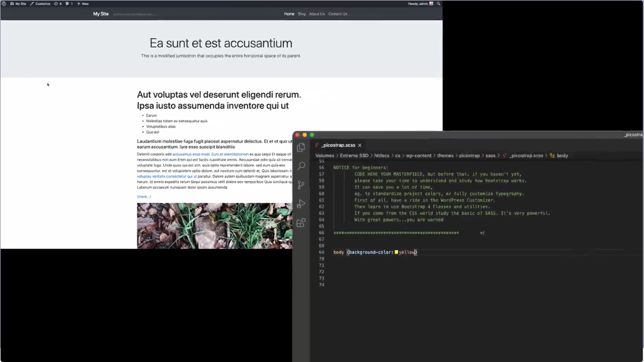Image resolution: width=644 pixels, height=362 pixels.
Task: Click the leaves and grass post image
Action: tap(215, 225)
